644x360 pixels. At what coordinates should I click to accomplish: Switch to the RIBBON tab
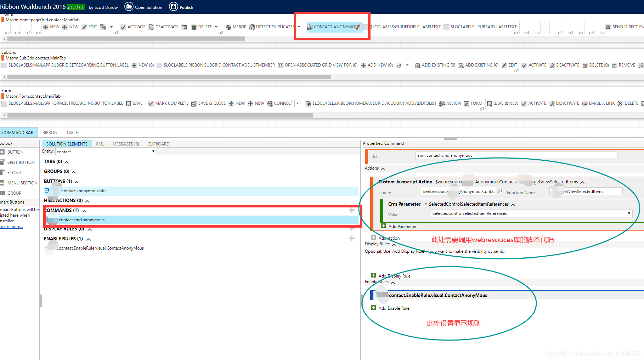tap(50, 133)
